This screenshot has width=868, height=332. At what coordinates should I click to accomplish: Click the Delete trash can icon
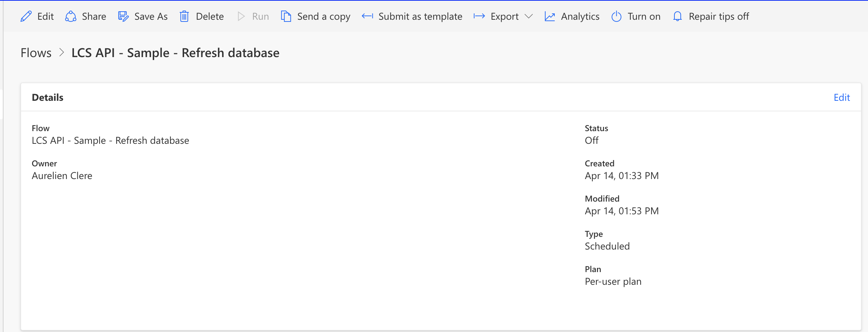(x=184, y=17)
